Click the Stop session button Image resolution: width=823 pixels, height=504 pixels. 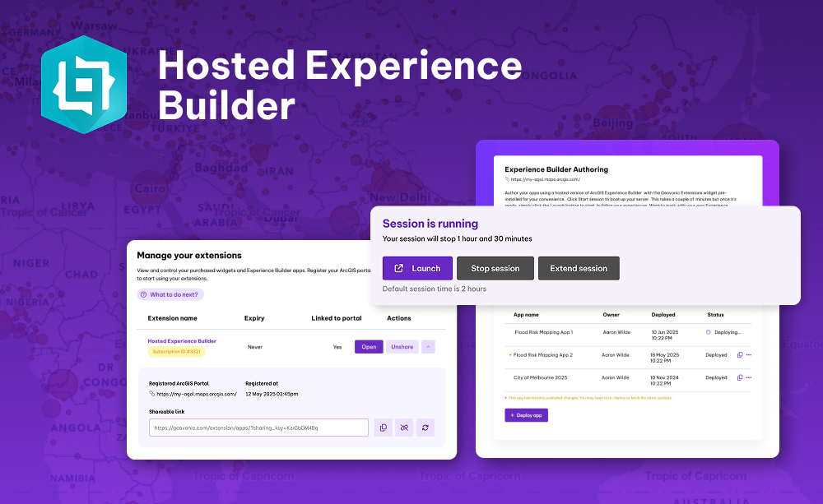[495, 268]
